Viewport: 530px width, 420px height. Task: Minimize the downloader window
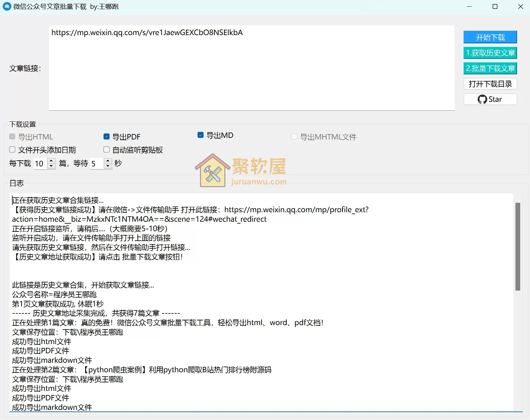[x=470, y=6]
